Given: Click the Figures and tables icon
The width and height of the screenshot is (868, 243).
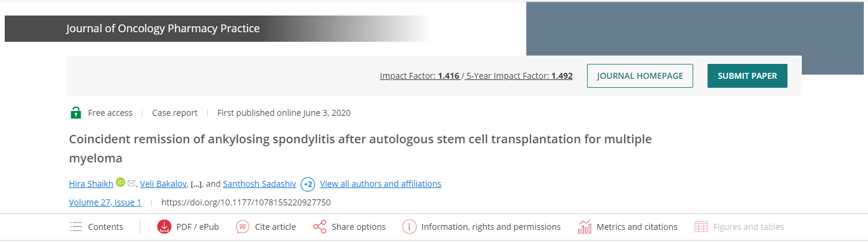Looking at the screenshot, I should (x=702, y=227).
